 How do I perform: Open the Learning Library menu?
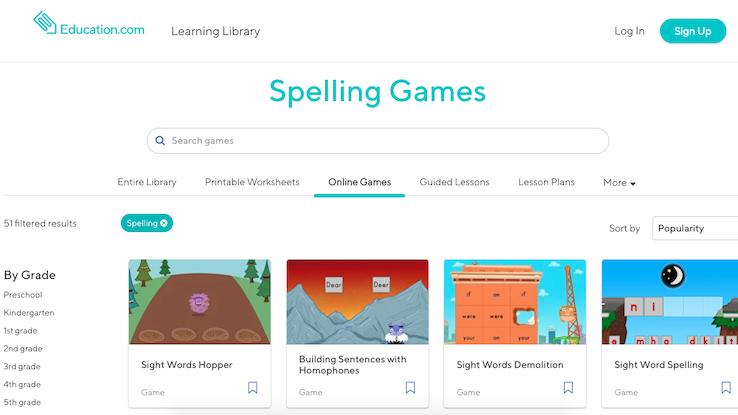pos(216,31)
